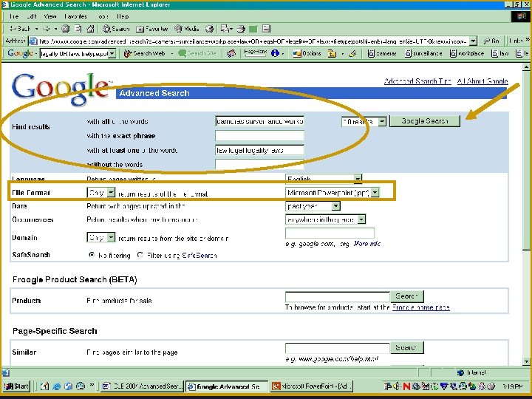Screen dimensions: 532x399
Task: Click the Mail toolbar icon
Action: pyautogui.click(x=225, y=29)
